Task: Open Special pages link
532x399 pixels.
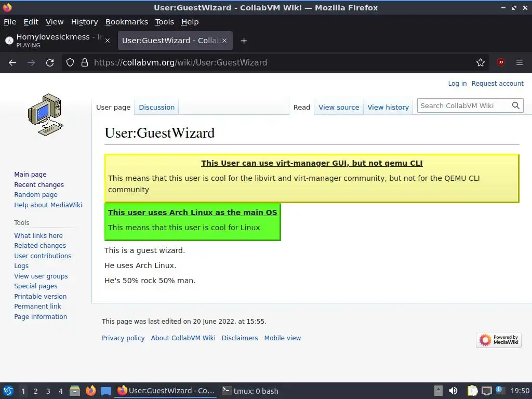Action: click(36, 286)
